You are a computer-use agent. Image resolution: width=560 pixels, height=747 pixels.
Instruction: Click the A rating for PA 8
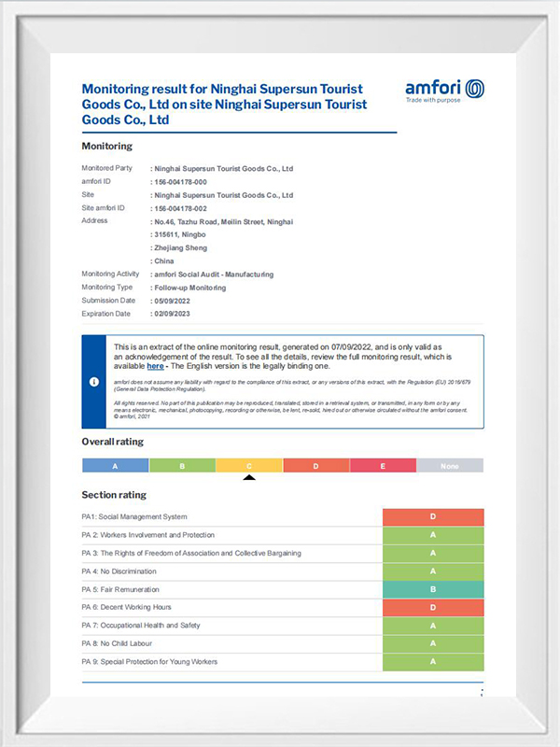[433, 643]
